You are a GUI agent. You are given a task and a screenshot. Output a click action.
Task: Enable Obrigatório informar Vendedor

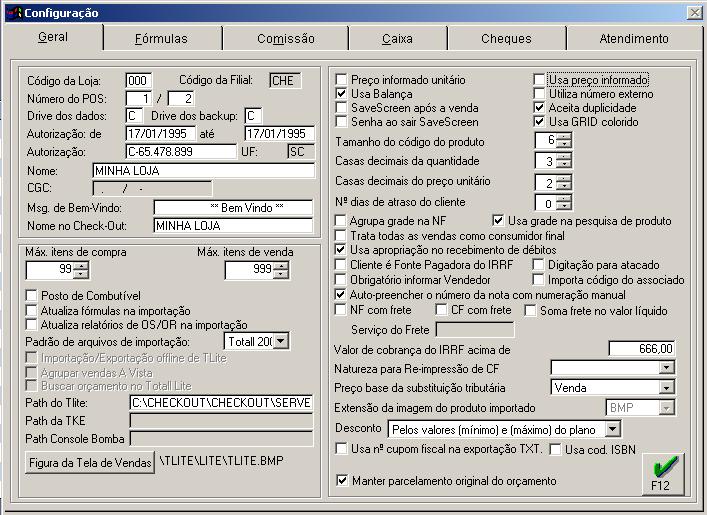click(x=340, y=280)
